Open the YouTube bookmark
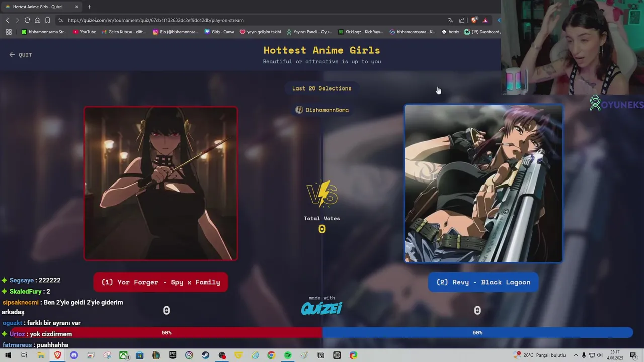Screen dimensions: 644x362 click(x=85, y=32)
